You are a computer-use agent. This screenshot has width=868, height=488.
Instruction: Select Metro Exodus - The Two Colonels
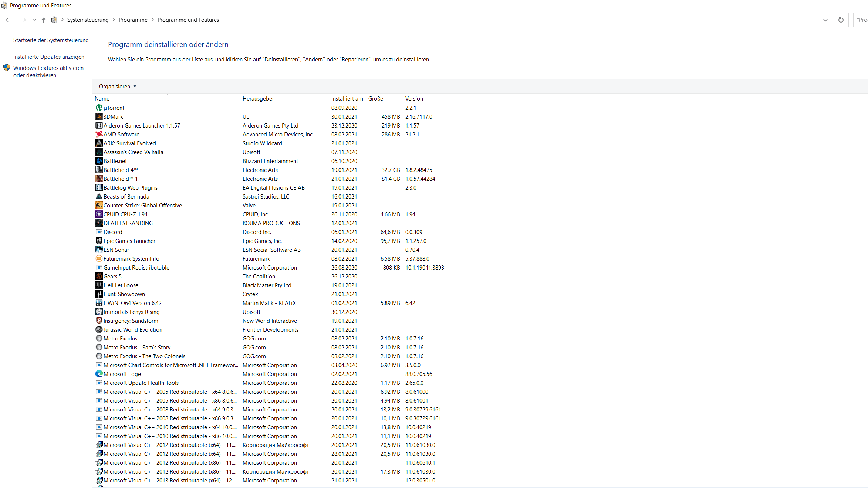[277, 356]
